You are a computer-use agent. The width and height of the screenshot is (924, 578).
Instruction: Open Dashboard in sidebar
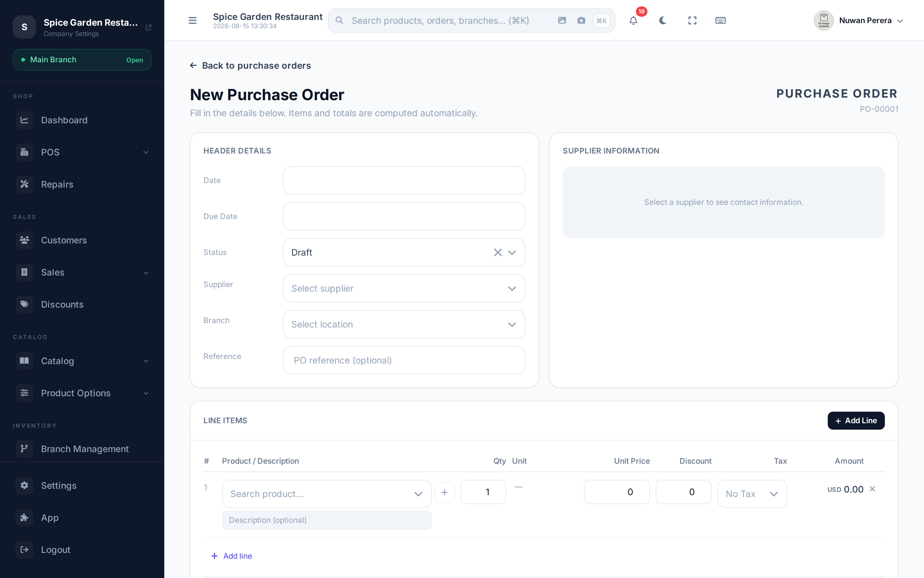coord(82,120)
